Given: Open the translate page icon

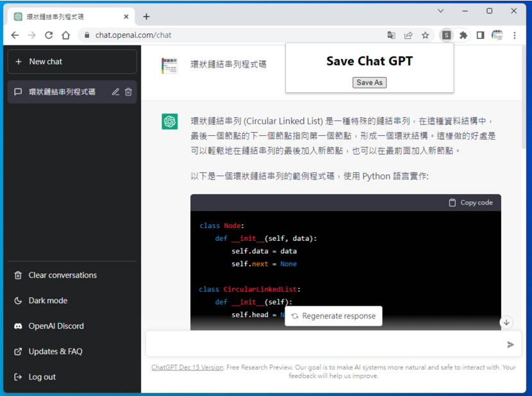Looking at the screenshot, I should 391,35.
